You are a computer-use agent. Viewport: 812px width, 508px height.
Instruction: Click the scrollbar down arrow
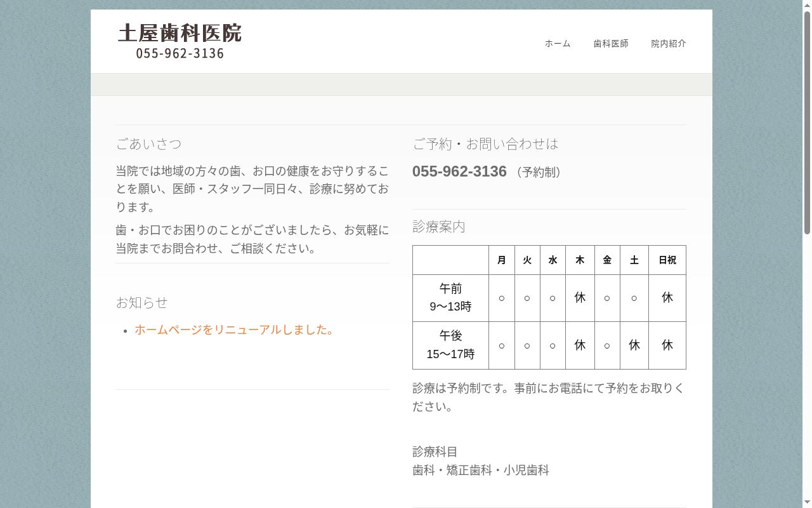pyautogui.click(x=807, y=503)
